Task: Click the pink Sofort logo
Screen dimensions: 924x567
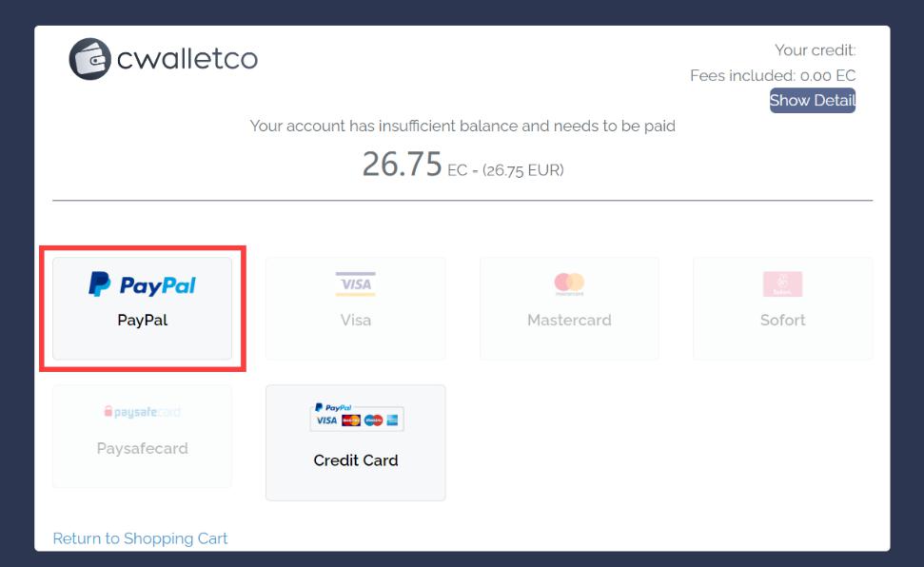Action: [782, 283]
